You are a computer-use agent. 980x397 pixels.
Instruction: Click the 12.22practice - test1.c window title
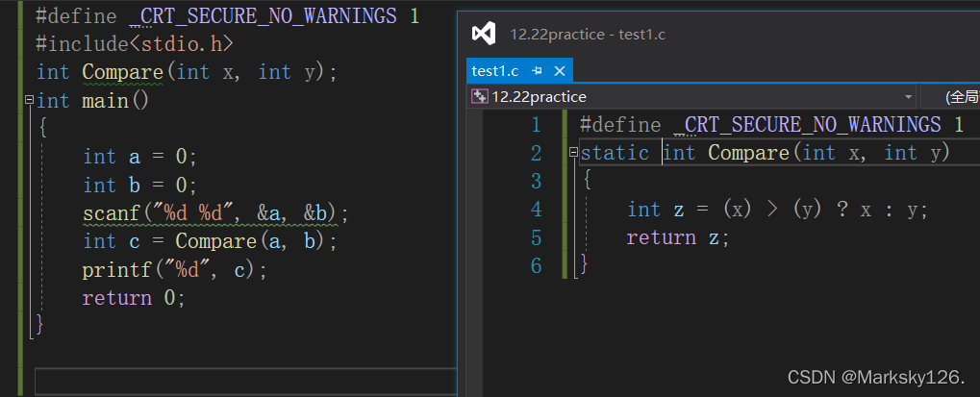tap(588, 35)
